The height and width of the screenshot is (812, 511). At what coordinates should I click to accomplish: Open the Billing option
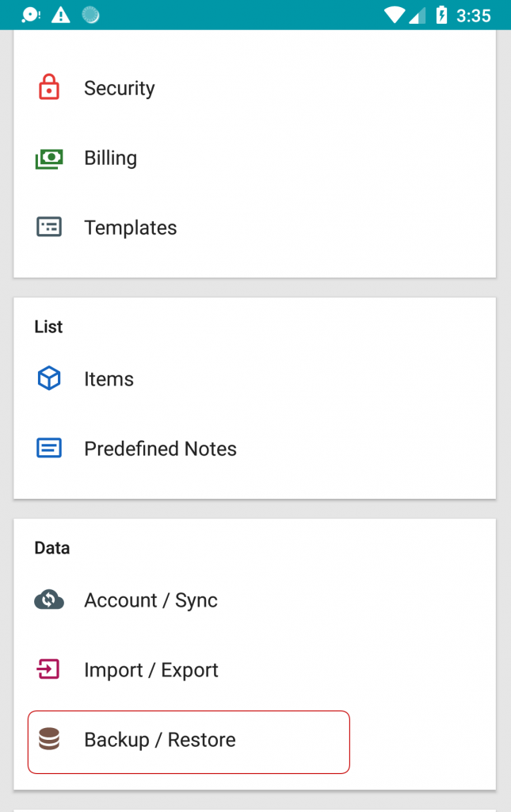254,158
